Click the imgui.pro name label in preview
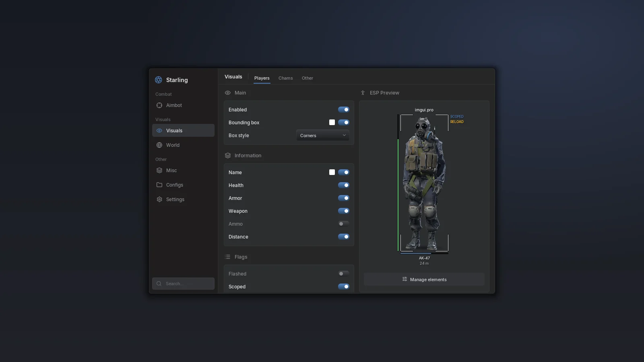Viewport: 644px width, 362px height. click(424, 110)
